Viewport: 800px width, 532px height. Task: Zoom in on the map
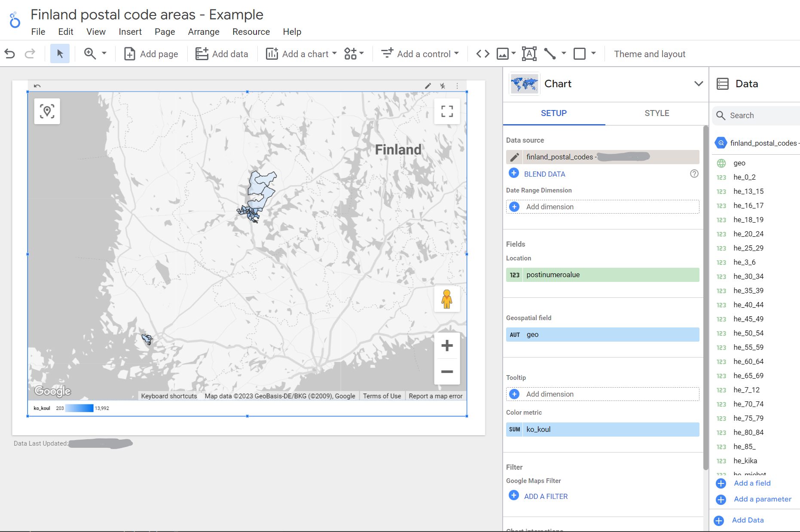click(x=447, y=345)
